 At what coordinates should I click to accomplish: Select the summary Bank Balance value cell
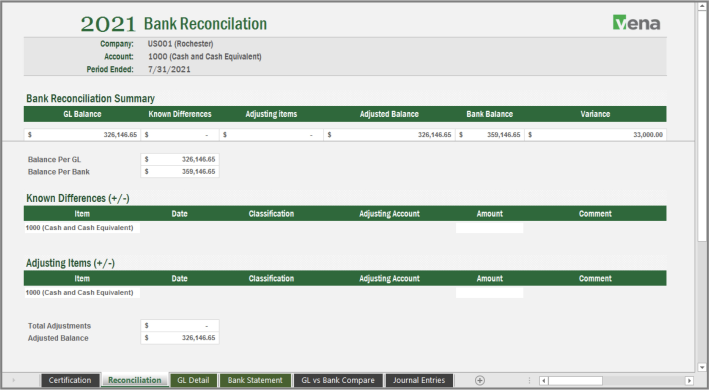click(x=490, y=135)
